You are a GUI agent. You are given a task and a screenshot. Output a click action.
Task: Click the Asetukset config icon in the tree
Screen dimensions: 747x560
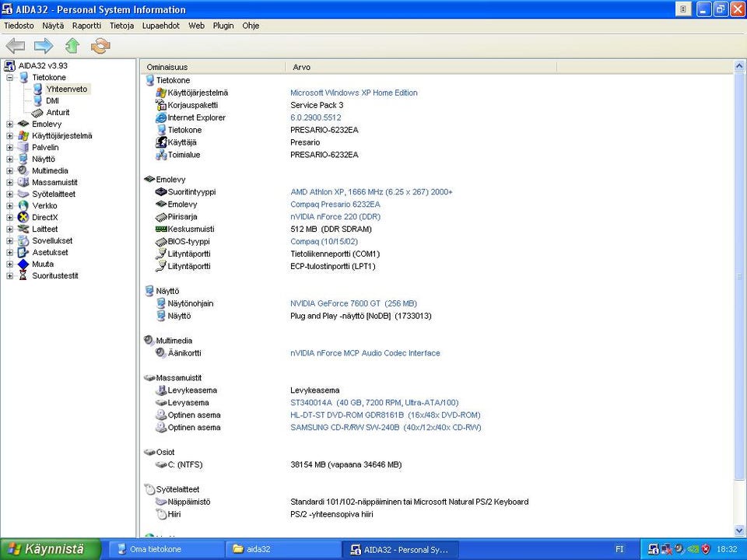[x=23, y=252]
